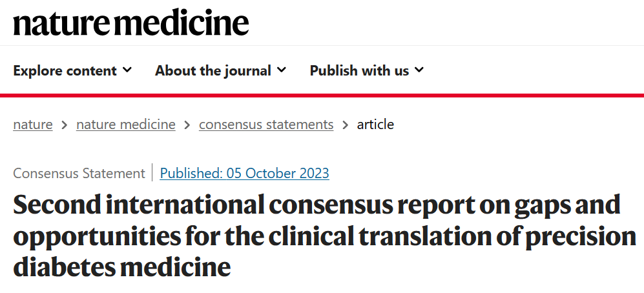Viewport: 644px width, 293px height.
Task: Open the Explore content menu
Action: 72,70
